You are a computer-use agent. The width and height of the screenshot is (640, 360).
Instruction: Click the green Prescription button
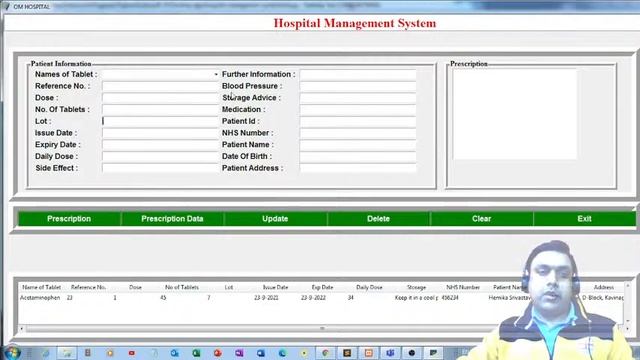(x=69, y=219)
